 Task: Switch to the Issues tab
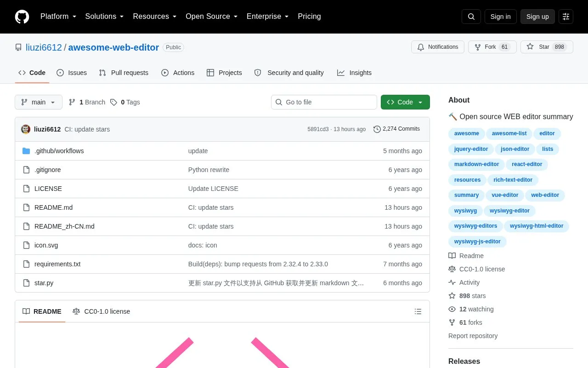(x=72, y=73)
